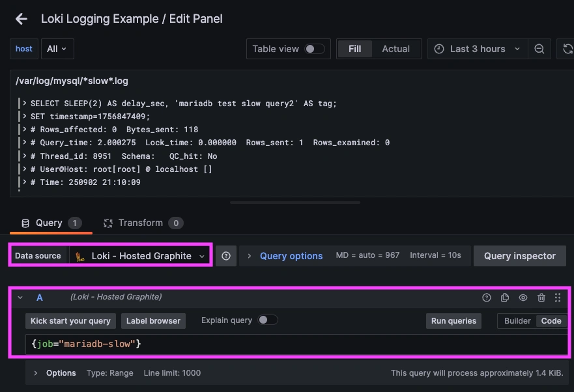The height and width of the screenshot is (392, 574).
Task: Open the Label browser
Action: pos(153,321)
